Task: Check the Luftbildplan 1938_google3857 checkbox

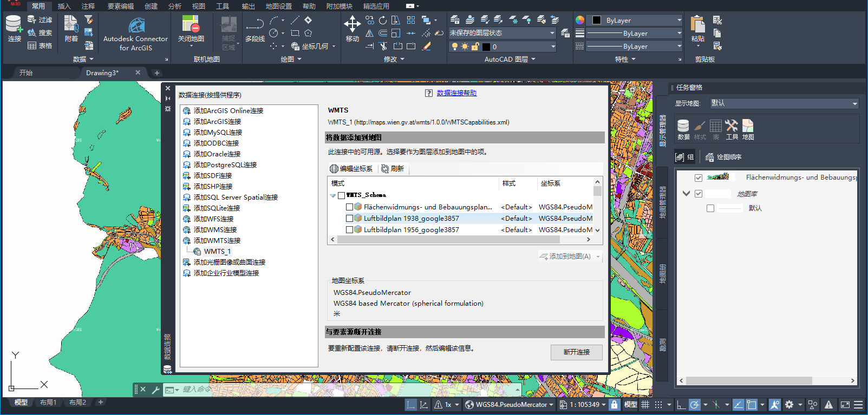Action: tap(349, 218)
